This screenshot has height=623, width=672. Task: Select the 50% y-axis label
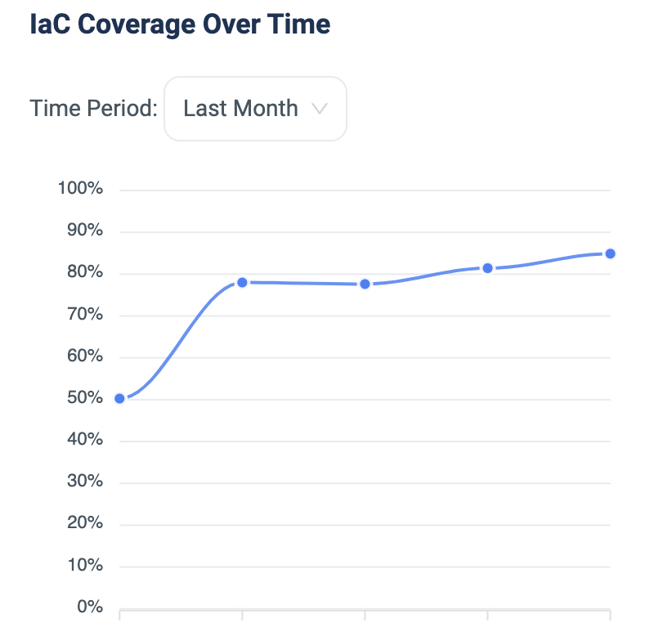[84, 398]
